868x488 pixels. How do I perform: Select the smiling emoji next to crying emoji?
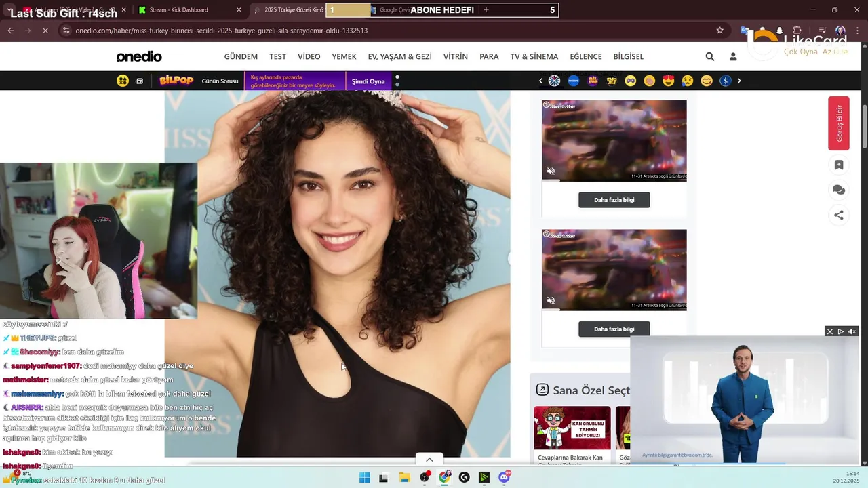point(707,81)
